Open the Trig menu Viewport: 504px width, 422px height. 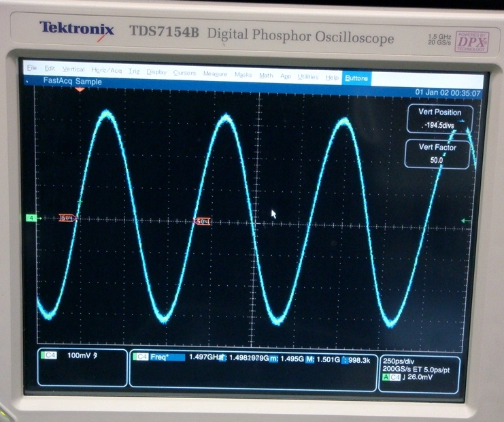point(134,71)
